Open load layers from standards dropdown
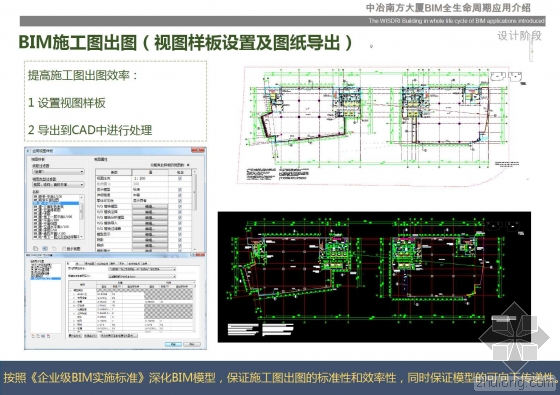 (x=142, y=276)
